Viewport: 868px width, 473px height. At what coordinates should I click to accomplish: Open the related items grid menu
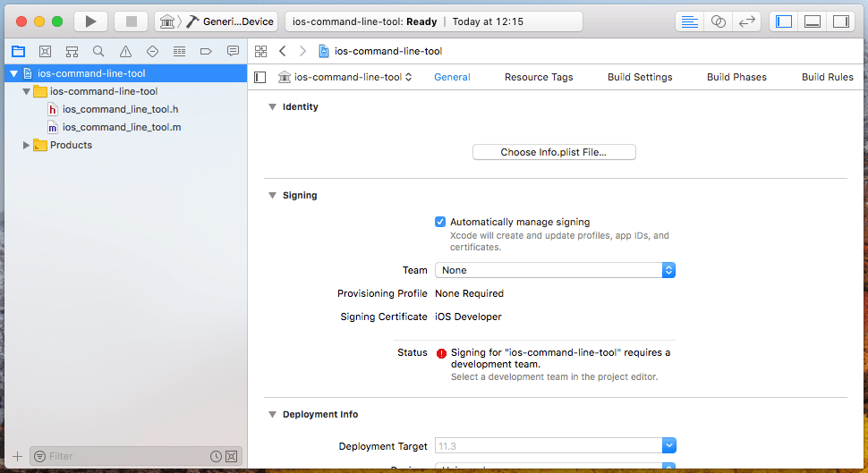260,52
